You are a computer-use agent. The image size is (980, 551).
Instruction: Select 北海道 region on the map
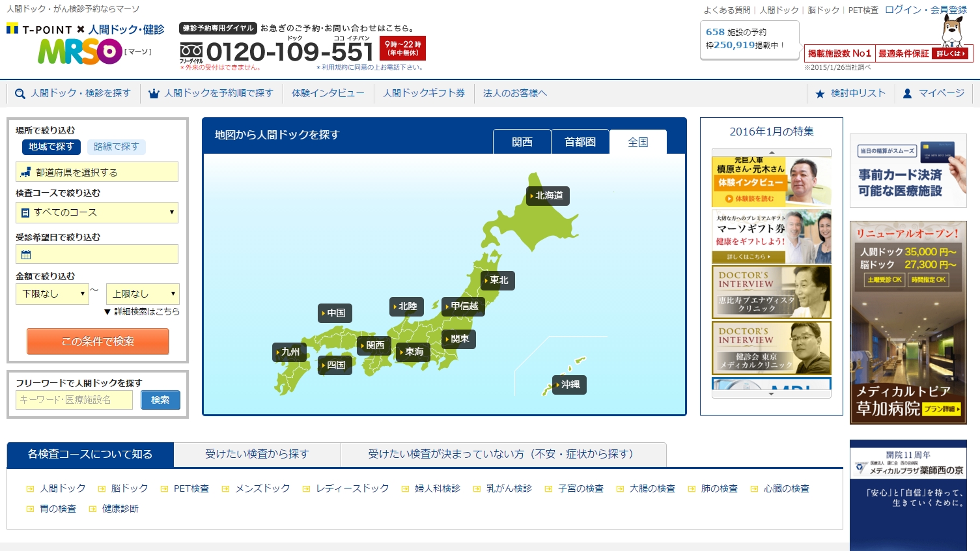(548, 195)
